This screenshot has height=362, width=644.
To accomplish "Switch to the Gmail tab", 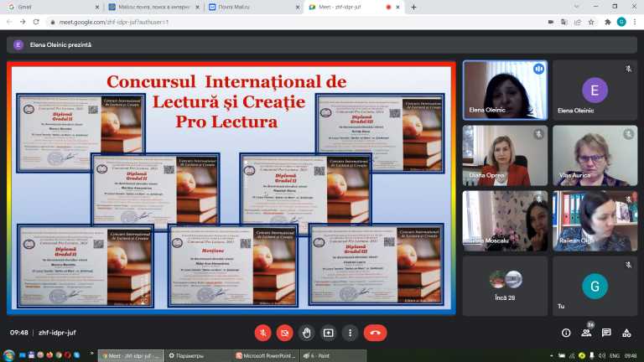I will [x=54, y=7].
